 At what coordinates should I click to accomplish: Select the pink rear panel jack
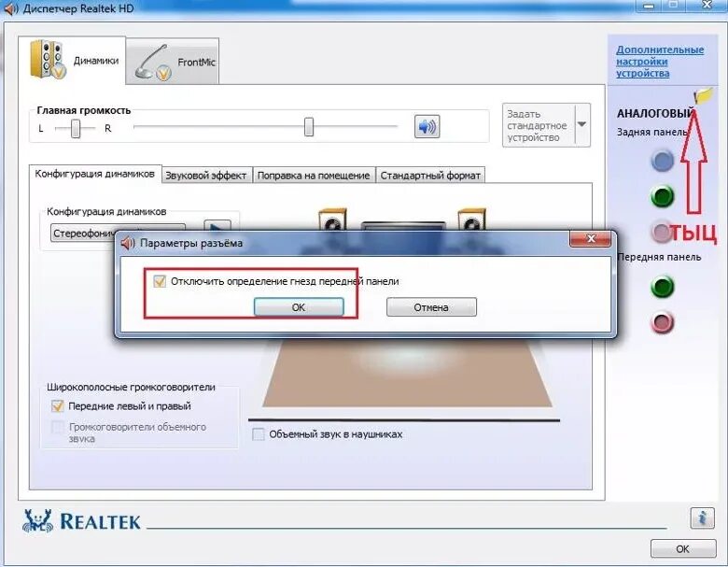(661, 232)
